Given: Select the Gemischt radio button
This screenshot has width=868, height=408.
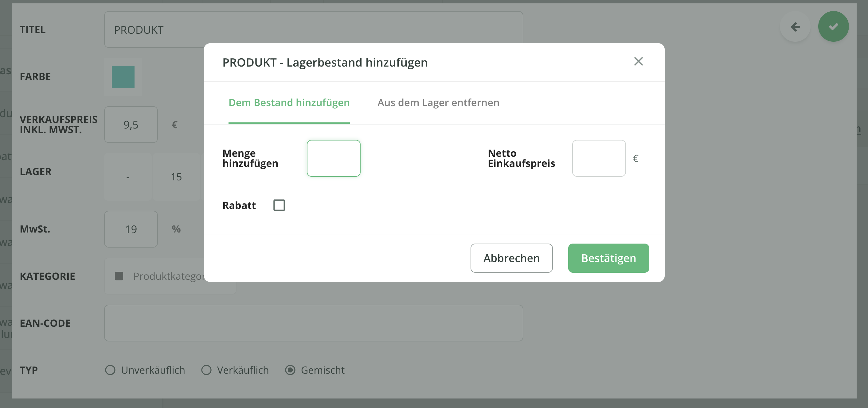Looking at the screenshot, I should [x=290, y=370].
